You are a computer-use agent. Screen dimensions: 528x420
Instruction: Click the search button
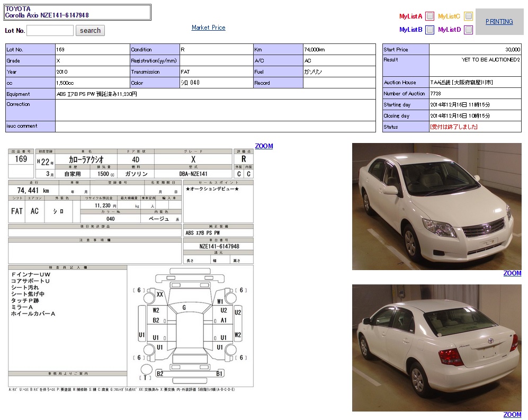pyautogui.click(x=90, y=31)
